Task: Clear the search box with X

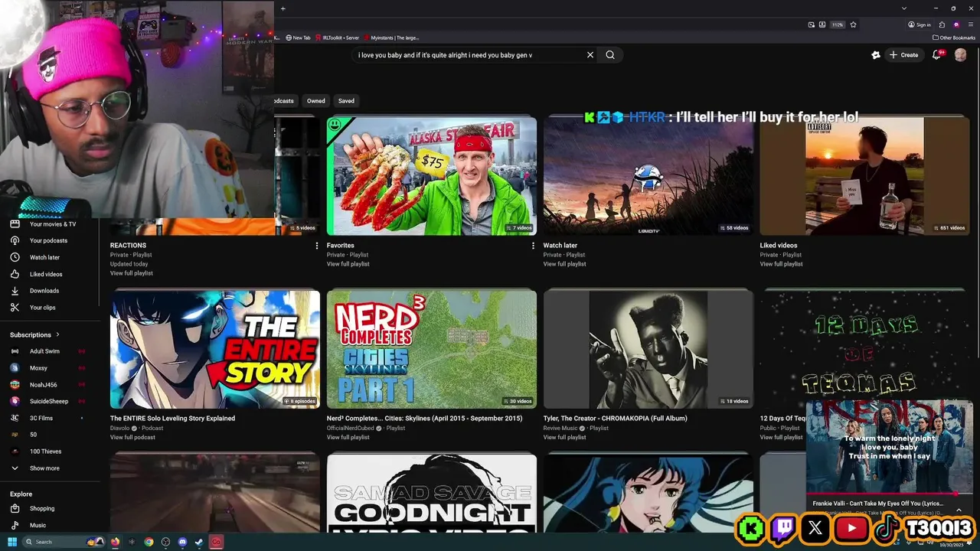Action: (x=590, y=55)
